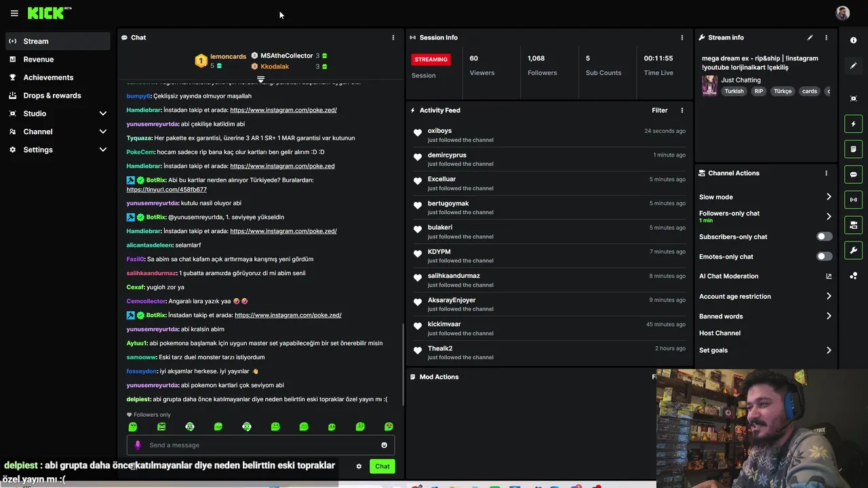Open Revenue in left sidebar

[x=57, y=60]
